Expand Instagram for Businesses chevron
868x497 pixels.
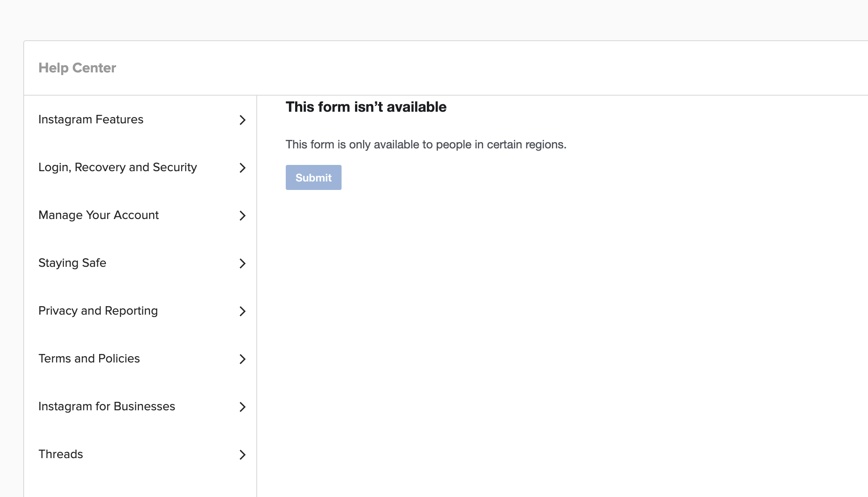242,407
